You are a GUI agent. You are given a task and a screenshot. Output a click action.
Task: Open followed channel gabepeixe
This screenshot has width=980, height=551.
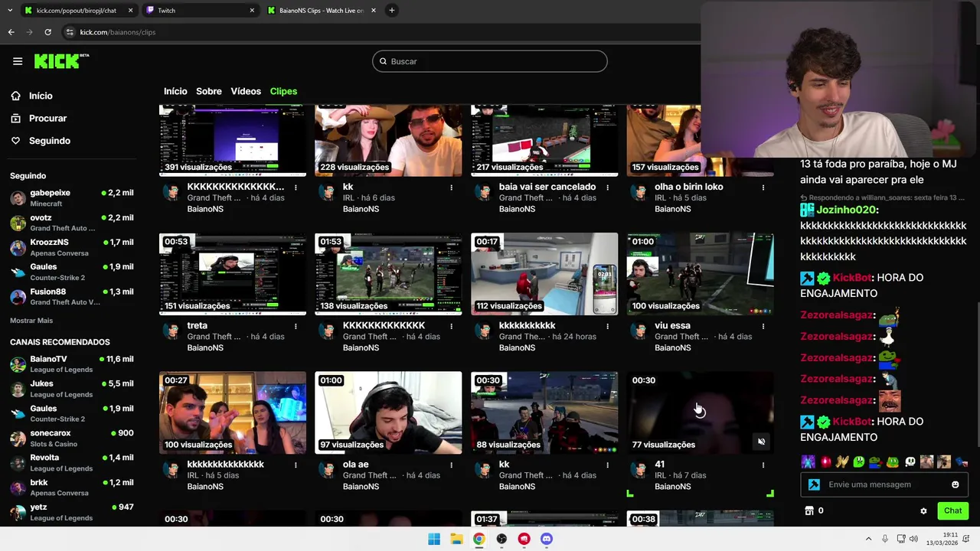[72, 198]
